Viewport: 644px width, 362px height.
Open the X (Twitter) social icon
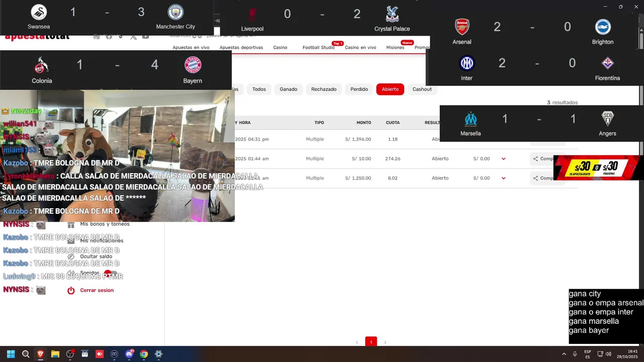point(133,36)
